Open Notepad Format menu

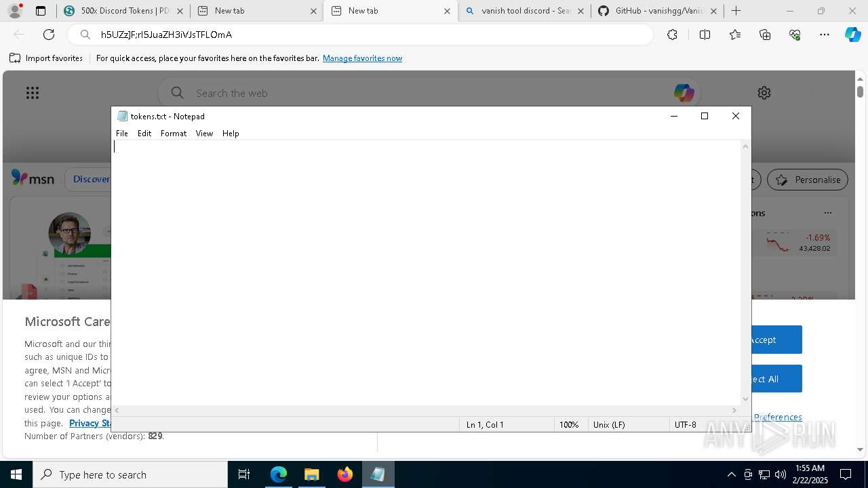click(174, 134)
